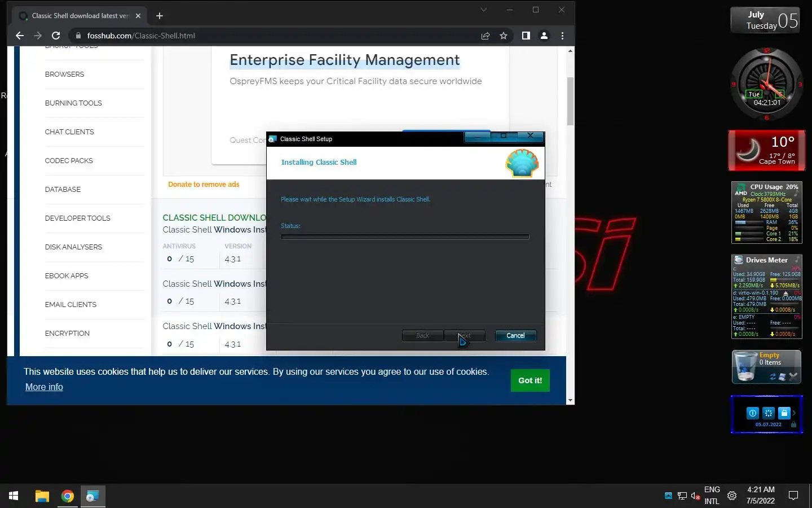The height and width of the screenshot is (508, 812).
Task: Go back using Chrome's back arrow
Action: (x=20, y=36)
